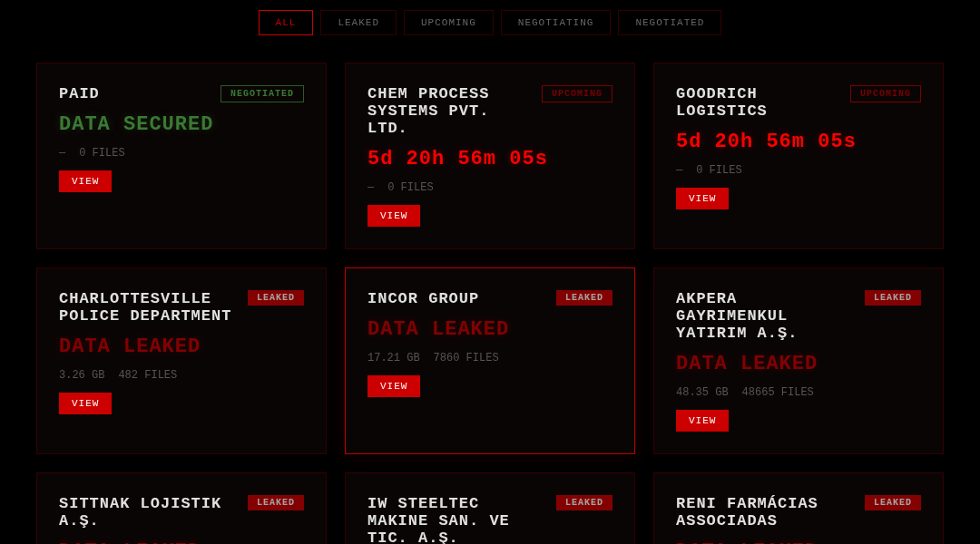Switch to the LEAKED filter tab
The width and height of the screenshot is (980, 544).
coord(358,23)
